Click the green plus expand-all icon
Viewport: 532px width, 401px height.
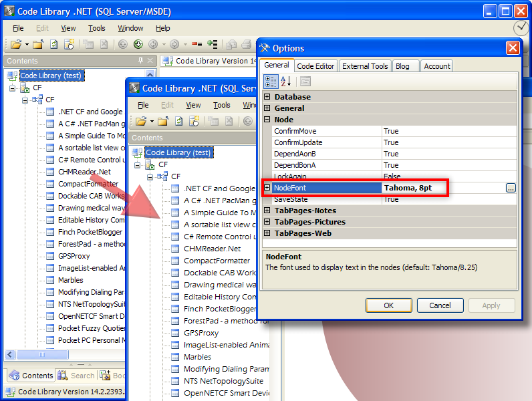pyautogui.click(x=213, y=44)
